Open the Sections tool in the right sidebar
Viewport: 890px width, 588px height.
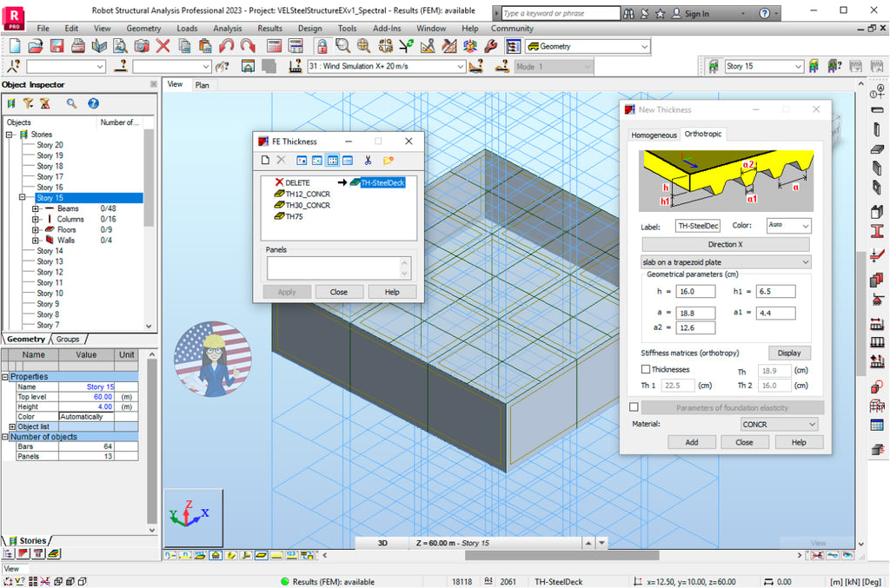tap(876, 233)
